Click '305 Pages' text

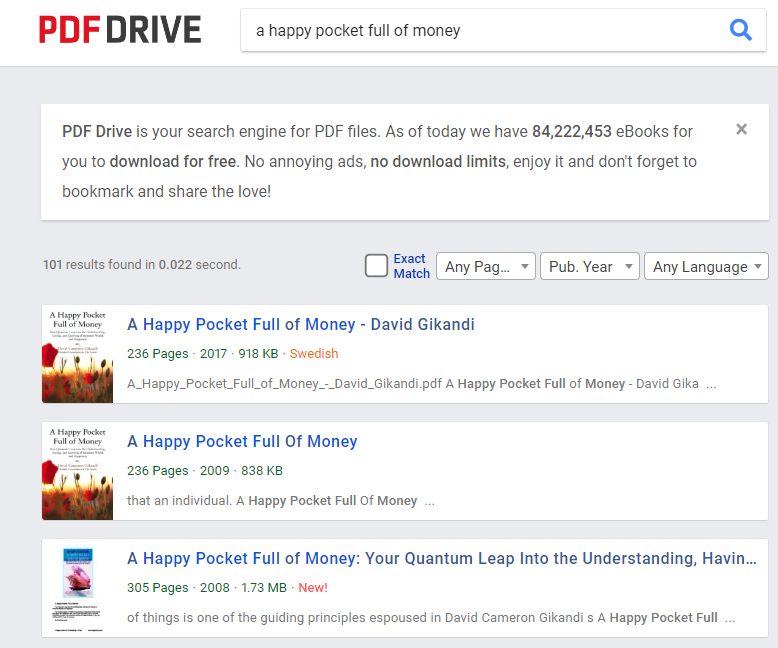(158, 588)
